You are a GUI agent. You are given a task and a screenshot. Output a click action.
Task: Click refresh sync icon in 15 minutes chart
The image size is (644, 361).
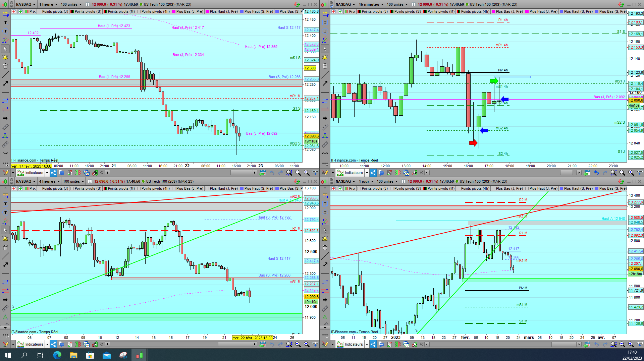(621, 4)
